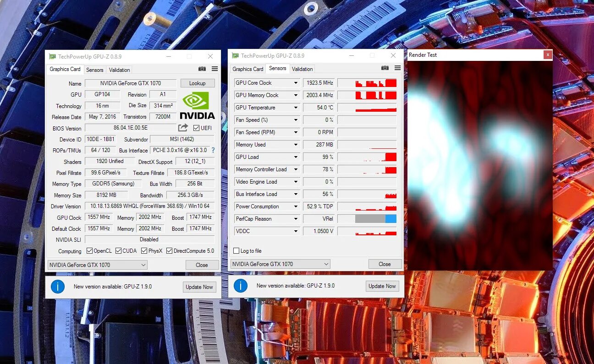The image size is (594, 364).
Task: Open Video Engine Load sensor dropdown
Action: coord(296,182)
